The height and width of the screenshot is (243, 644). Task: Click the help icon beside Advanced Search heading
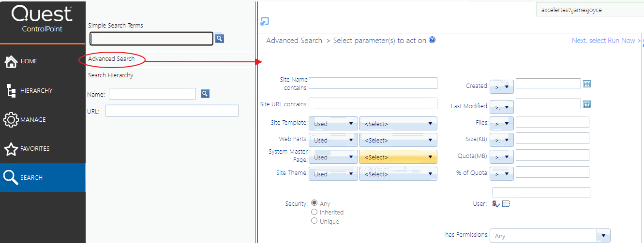(x=432, y=40)
